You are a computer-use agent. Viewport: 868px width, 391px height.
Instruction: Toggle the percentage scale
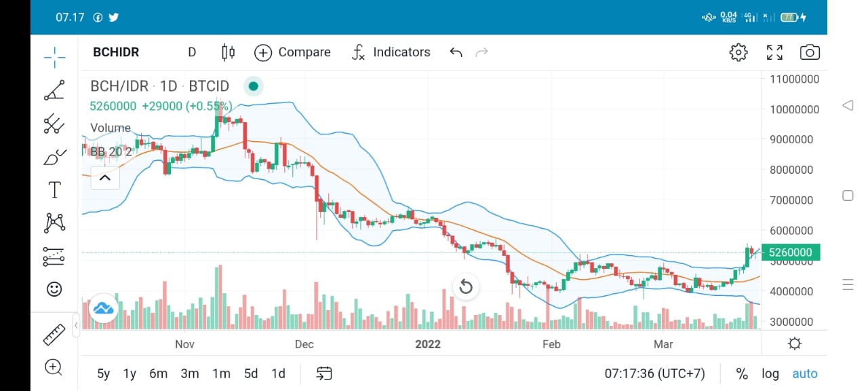click(742, 373)
